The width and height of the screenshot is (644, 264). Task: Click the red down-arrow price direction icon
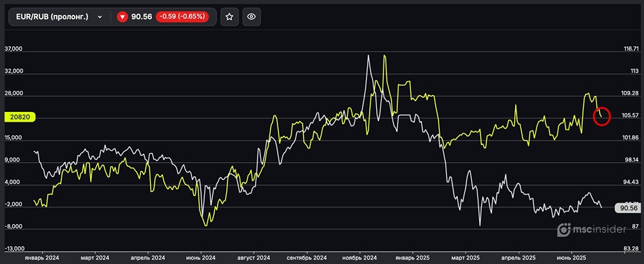(x=122, y=17)
